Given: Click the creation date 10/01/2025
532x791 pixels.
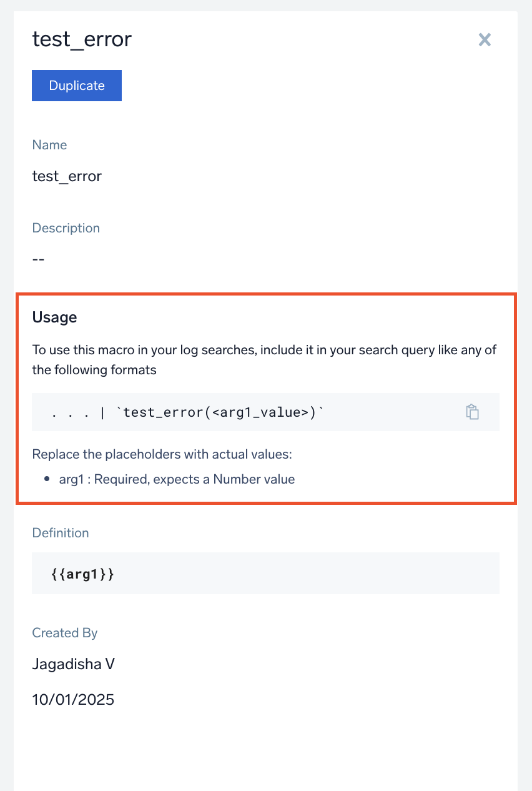Looking at the screenshot, I should (73, 699).
